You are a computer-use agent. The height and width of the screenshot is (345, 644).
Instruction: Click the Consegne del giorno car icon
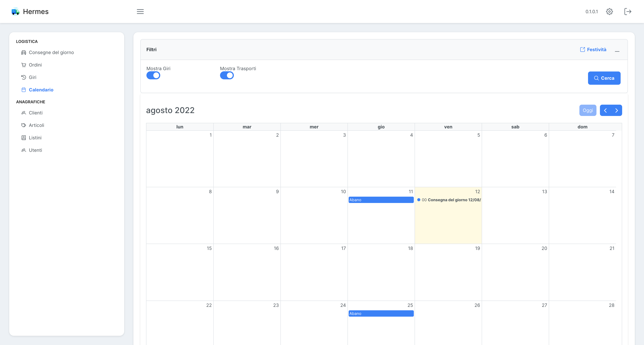click(24, 53)
